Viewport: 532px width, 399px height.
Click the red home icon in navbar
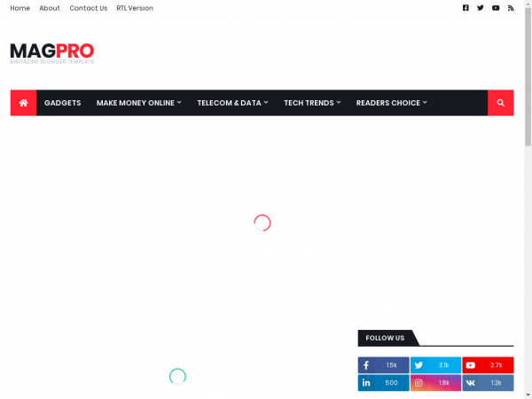[23, 103]
